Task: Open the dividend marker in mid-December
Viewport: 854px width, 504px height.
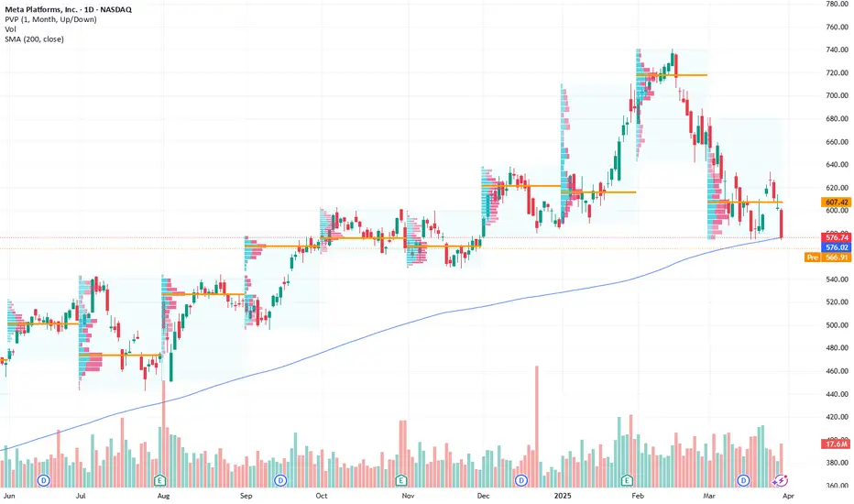Action: [x=521, y=480]
